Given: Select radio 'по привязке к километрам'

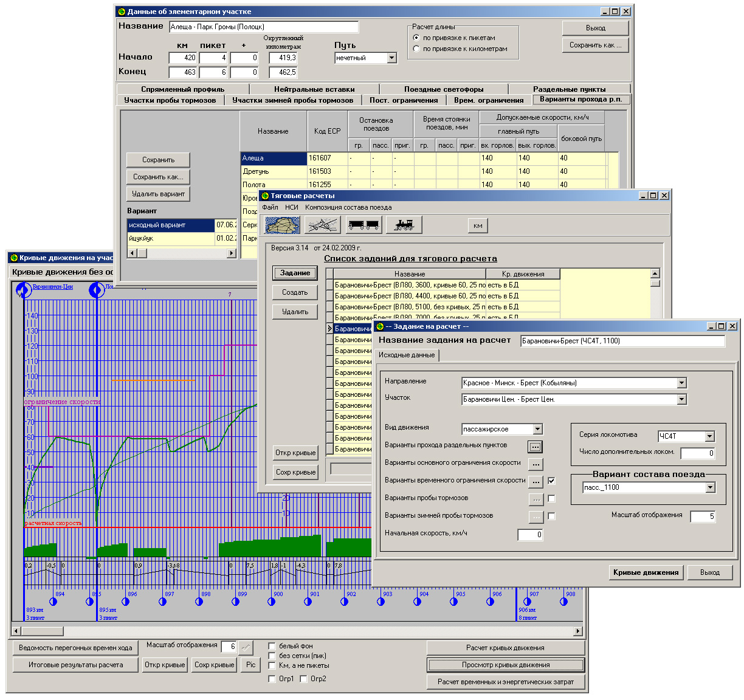Looking at the screenshot, I should pos(416,49).
